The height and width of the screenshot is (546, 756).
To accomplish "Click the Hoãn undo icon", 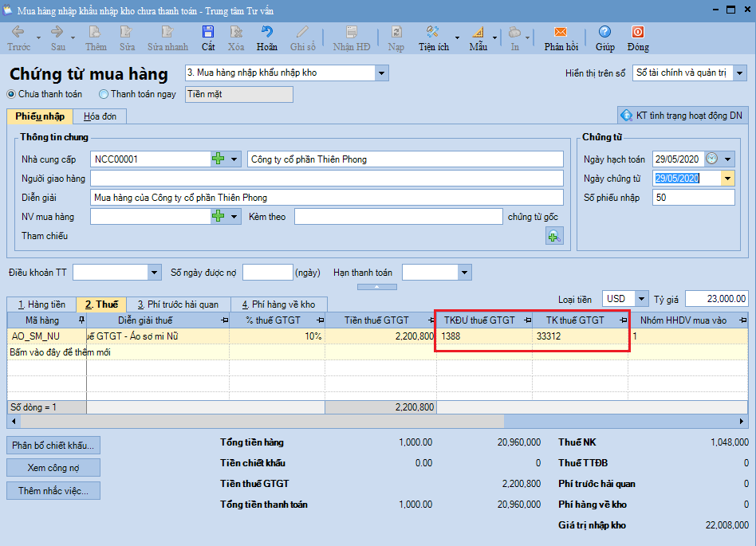I will coord(266,33).
